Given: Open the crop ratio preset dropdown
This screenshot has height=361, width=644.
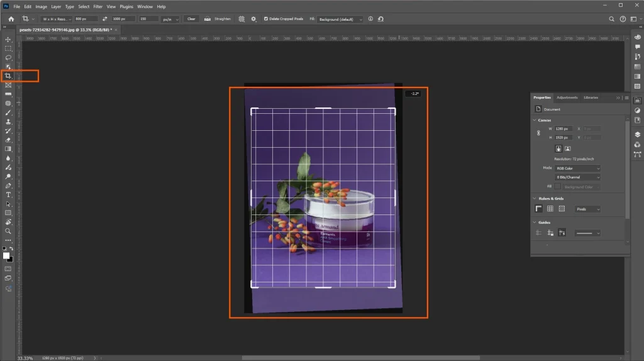Looking at the screenshot, I should (x=56, y=19).
